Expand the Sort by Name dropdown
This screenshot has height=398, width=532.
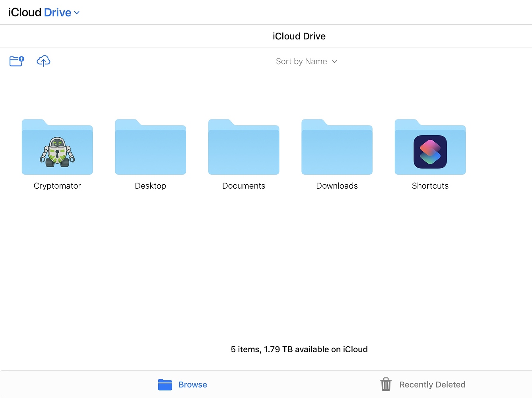click(307, 61)
